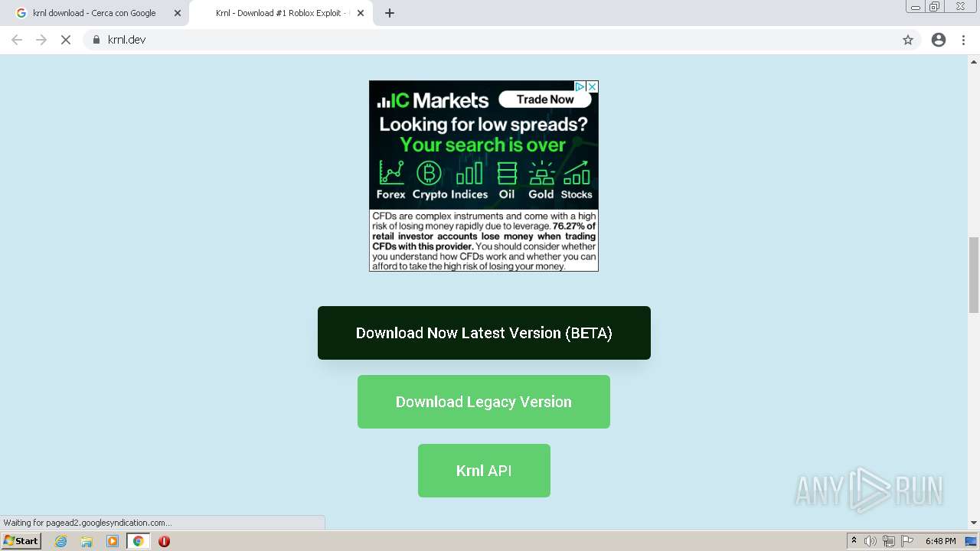This screenshot has height=551, width=980.
Task: Click the browser Forward arrow
Action: point(41,40)
